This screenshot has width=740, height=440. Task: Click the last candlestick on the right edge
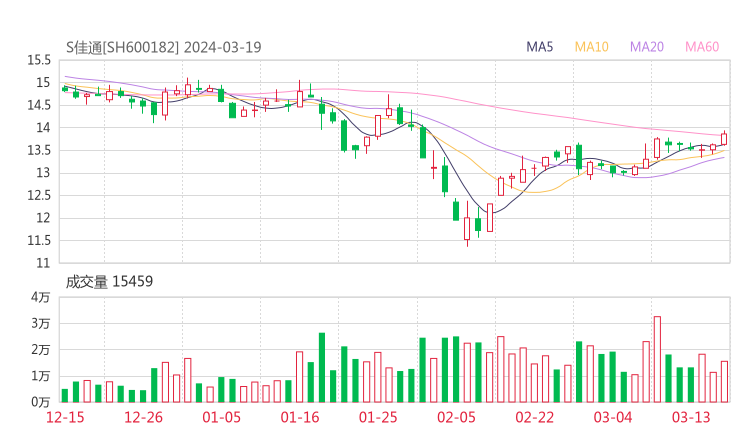724,138
